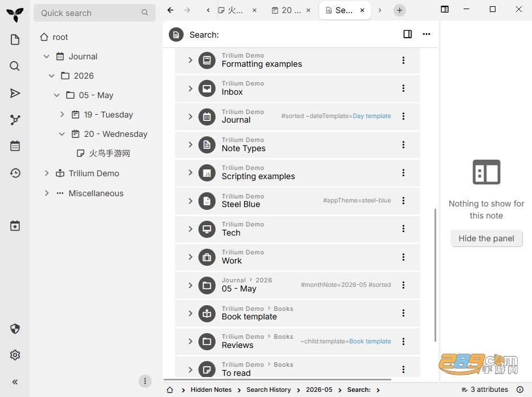Open the Book template relation link
Viewport: 532px width, 397px height.
(x=370, y=341)
